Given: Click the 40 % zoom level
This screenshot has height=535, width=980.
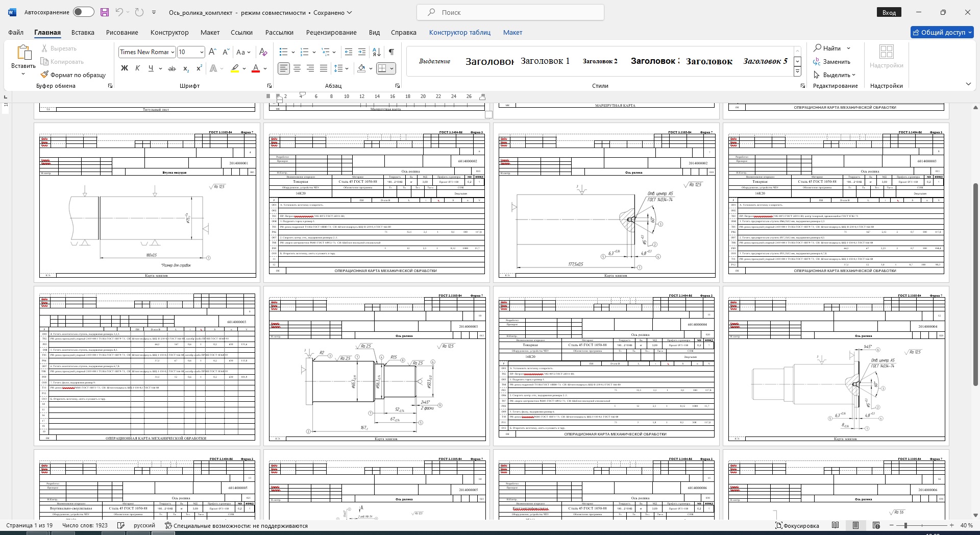Looking at the screenshot, I should (966, 525).
